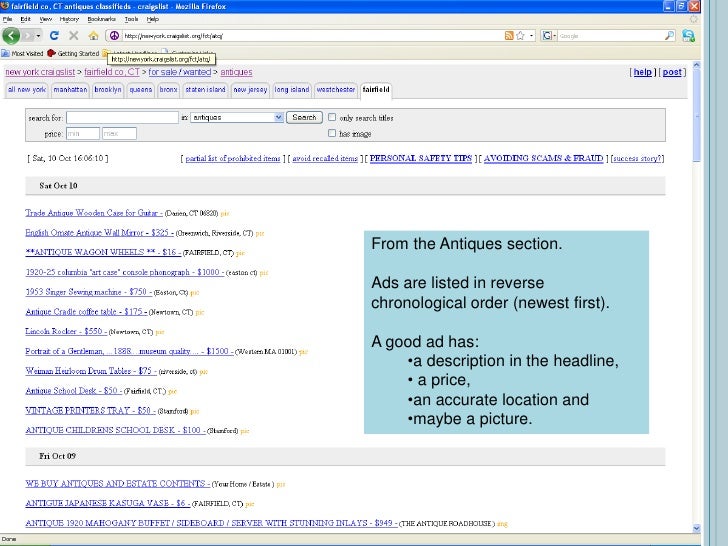The width and height of the screenshot is (728, 546).
Task: Follow the new york craigslist breadcrumb link
Action: (x=40, y=72)
